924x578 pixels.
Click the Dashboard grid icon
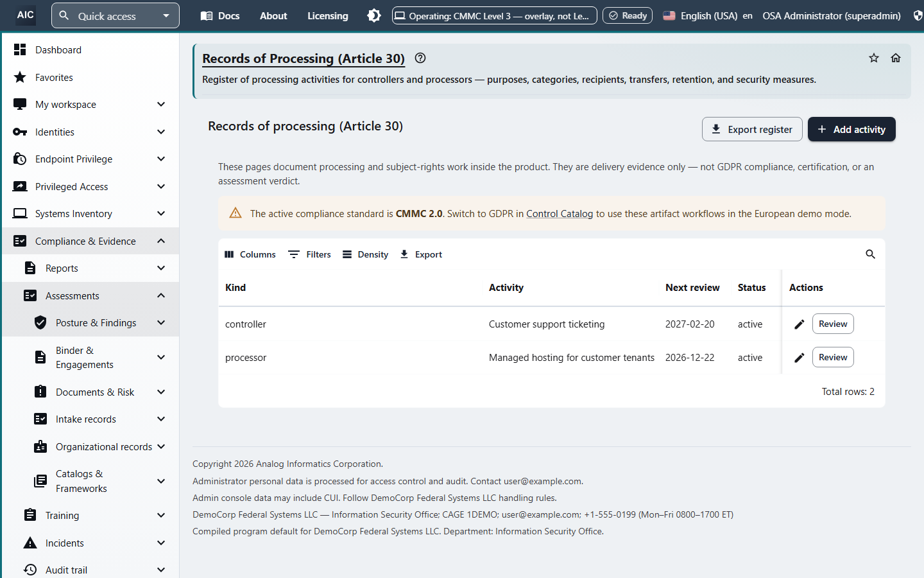20,49
